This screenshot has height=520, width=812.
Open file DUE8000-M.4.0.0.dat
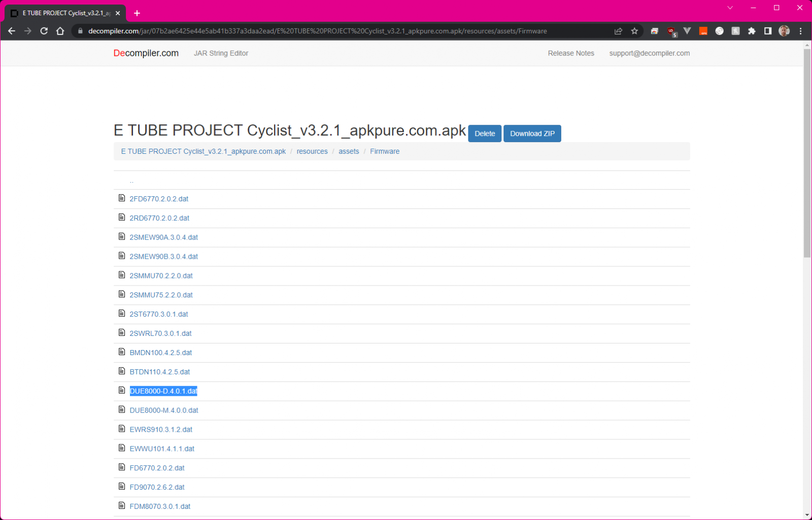[164, 410]
